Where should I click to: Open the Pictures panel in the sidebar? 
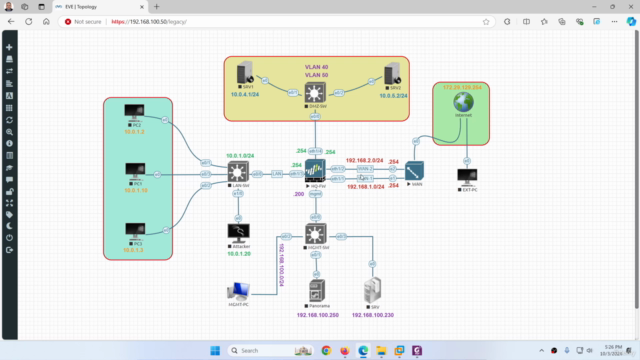(9, 96)
